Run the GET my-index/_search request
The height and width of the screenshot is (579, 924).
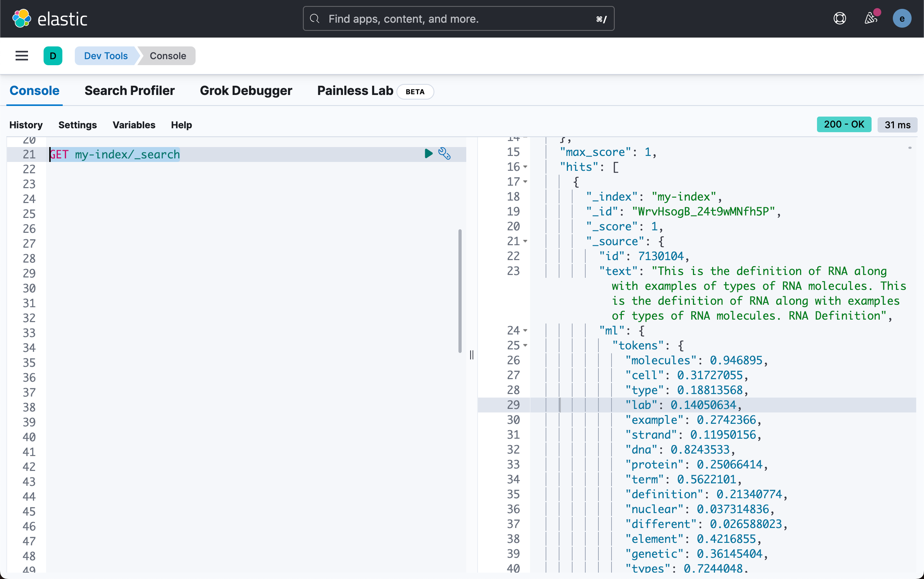428,154
